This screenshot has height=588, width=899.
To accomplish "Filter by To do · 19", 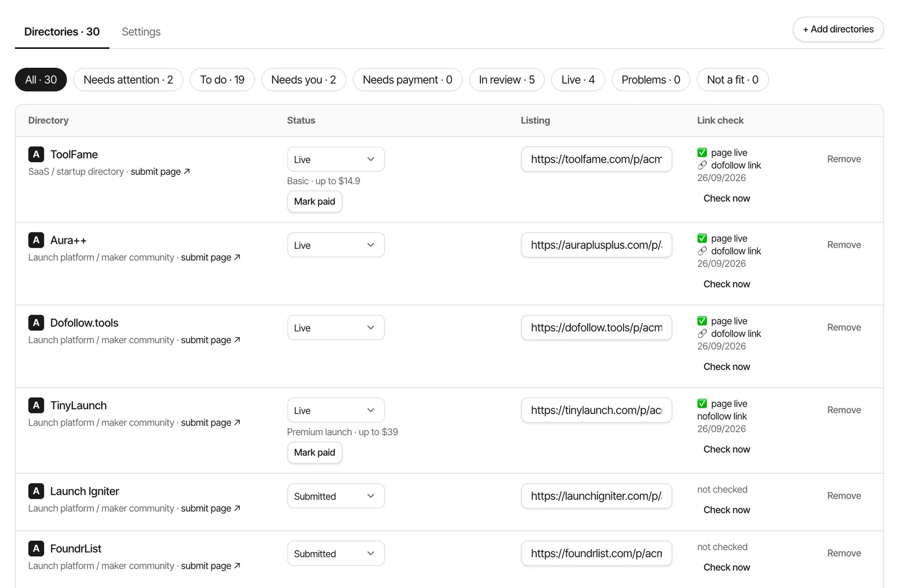I will (222, 80).
